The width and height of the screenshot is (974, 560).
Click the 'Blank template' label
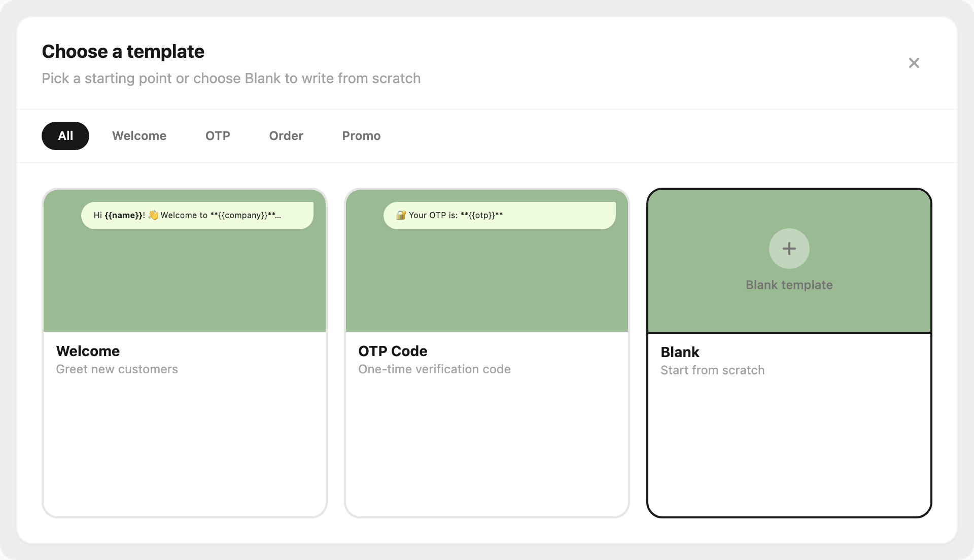pyautogui.click(x=789, y=285)
